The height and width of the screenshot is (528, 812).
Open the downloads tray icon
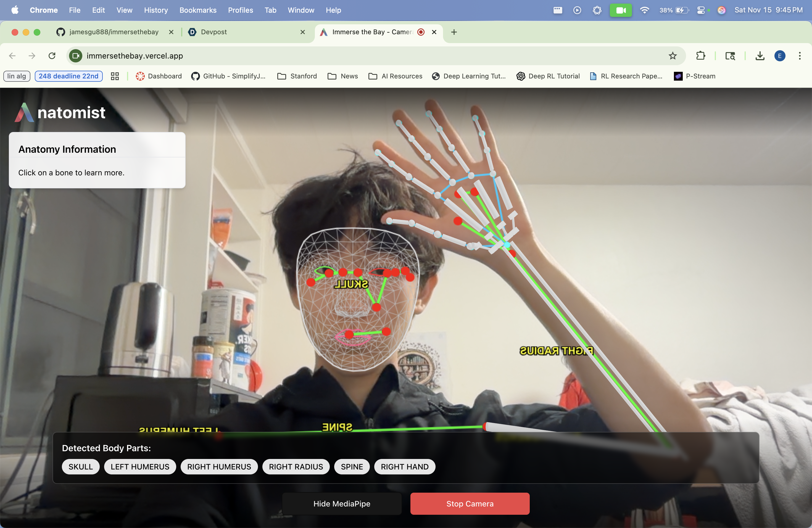(760, 56)
